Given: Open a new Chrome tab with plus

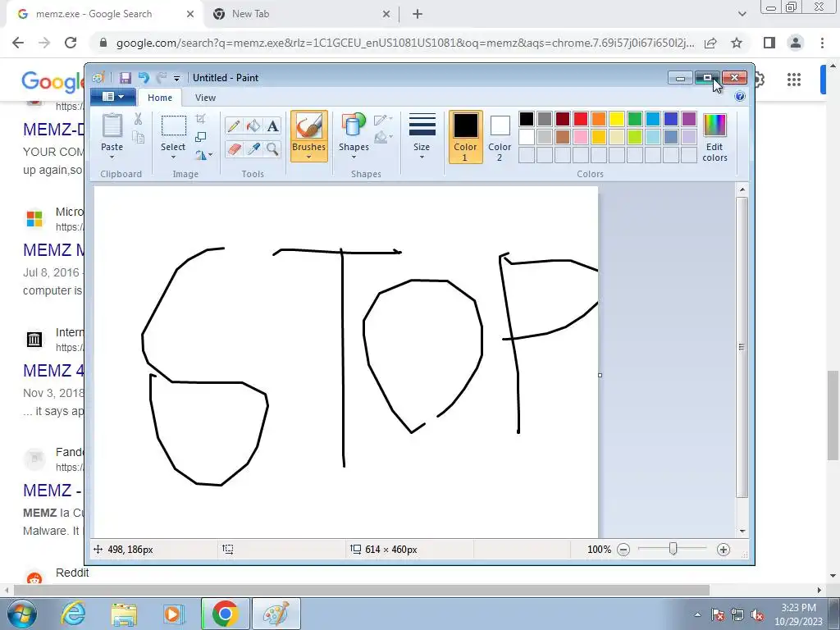Looking at the screenshot, I should pyautogui.click(x=418, y=15).
